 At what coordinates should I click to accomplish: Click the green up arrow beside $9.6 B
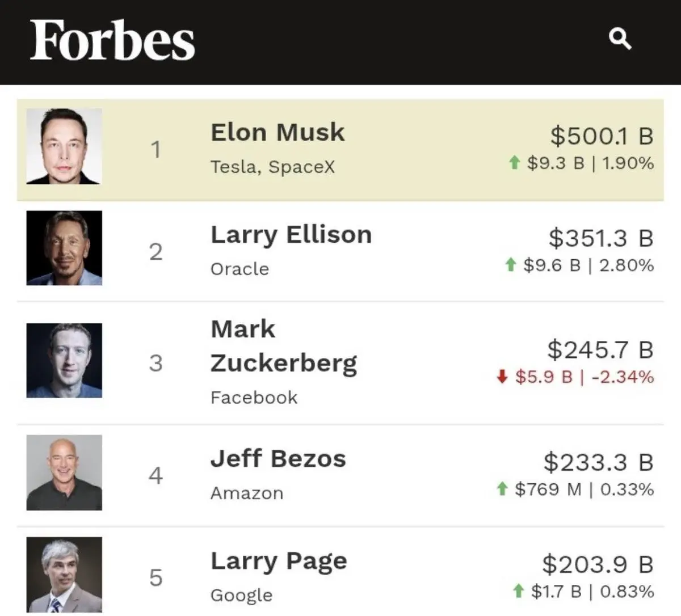(x=510, y=265)
